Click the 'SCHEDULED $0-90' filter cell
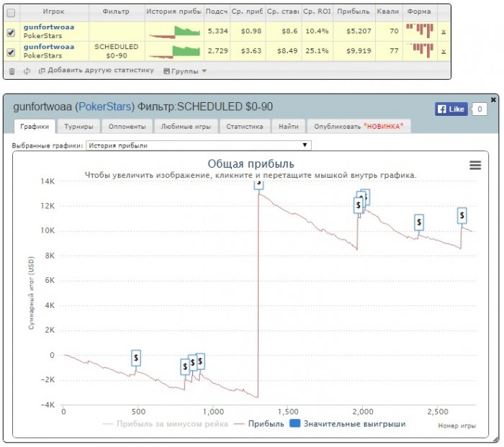Screen dimensions: 504x447 point(117,51)
